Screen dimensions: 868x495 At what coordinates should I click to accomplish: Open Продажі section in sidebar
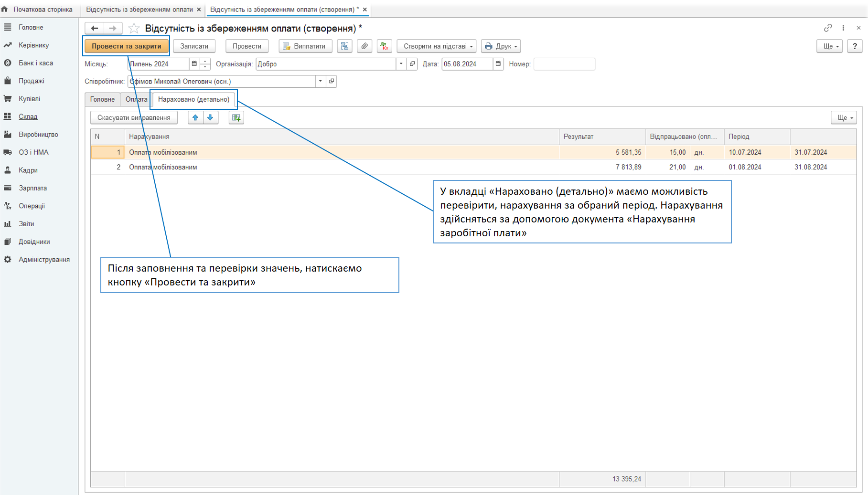[x=31, y=81]
